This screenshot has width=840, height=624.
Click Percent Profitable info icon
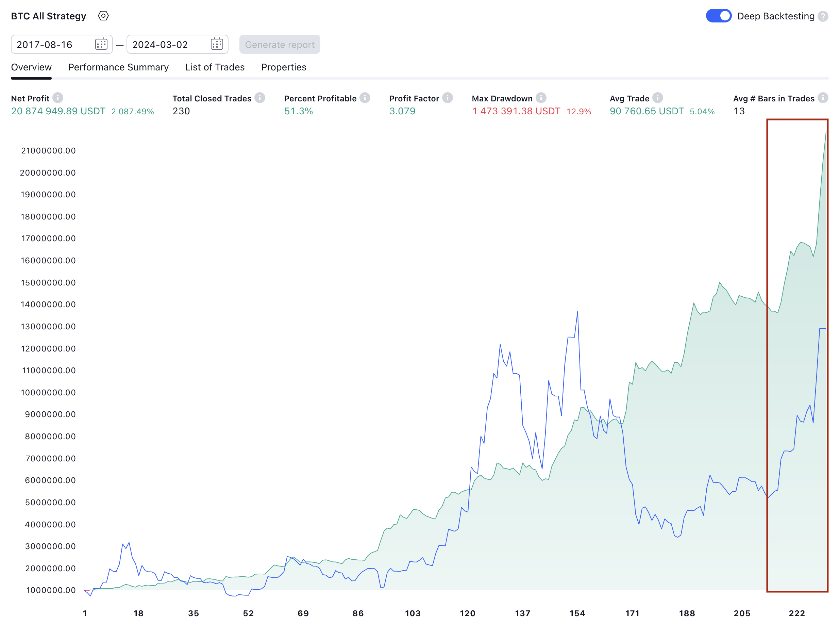[x=365, y=98]
